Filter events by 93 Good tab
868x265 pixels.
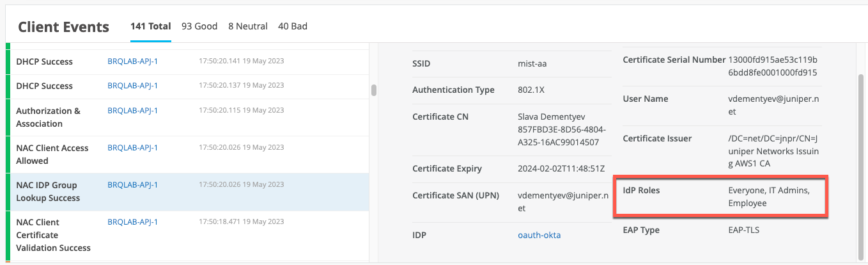pos(199,26)
